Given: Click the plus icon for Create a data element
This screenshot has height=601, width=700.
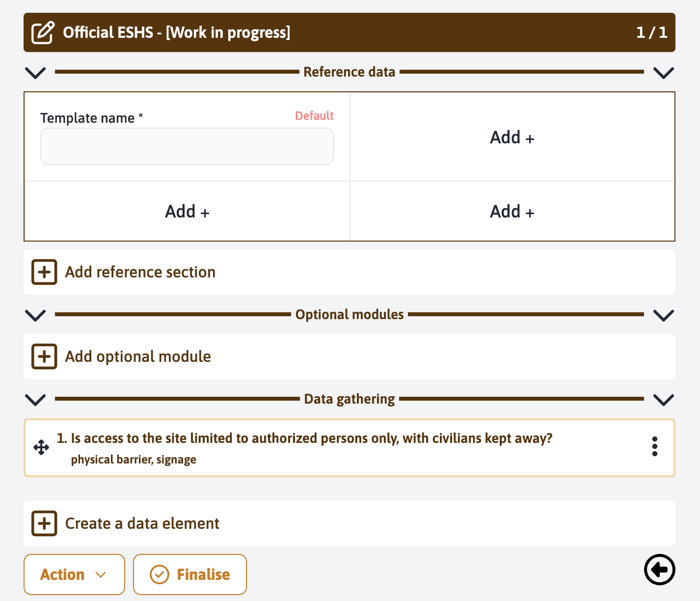Looking at the screenshot, I should click(44, 523).
